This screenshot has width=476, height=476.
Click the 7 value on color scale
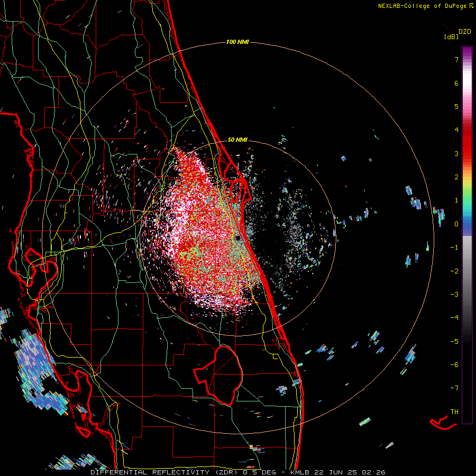tap(456, 59)
